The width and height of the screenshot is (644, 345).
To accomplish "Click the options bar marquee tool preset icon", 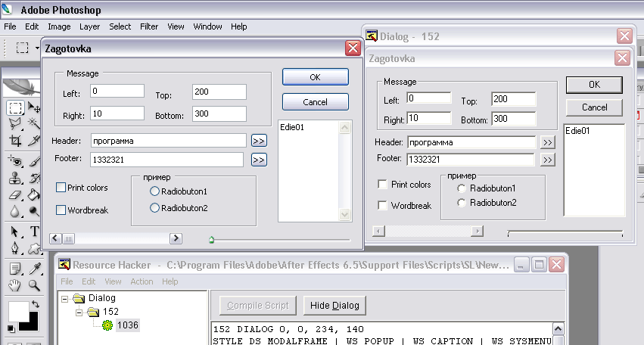I will (x=22, y=48).
